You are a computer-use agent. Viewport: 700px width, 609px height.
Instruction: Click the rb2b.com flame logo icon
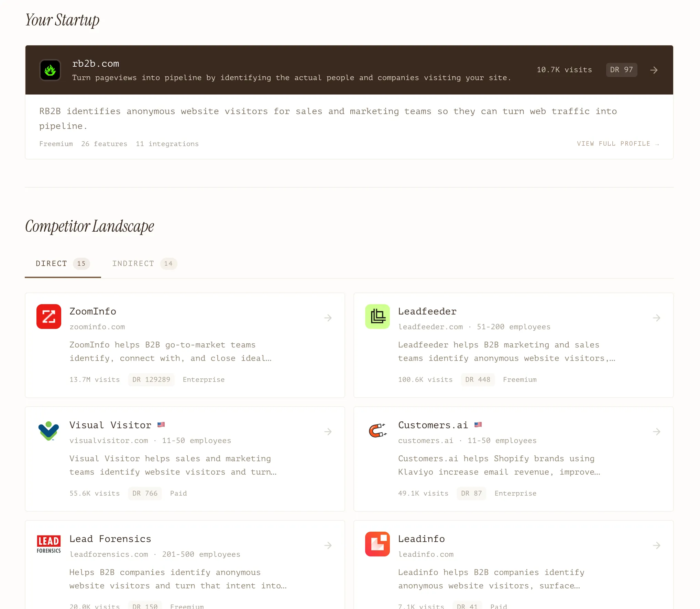[x=50, y=70]
